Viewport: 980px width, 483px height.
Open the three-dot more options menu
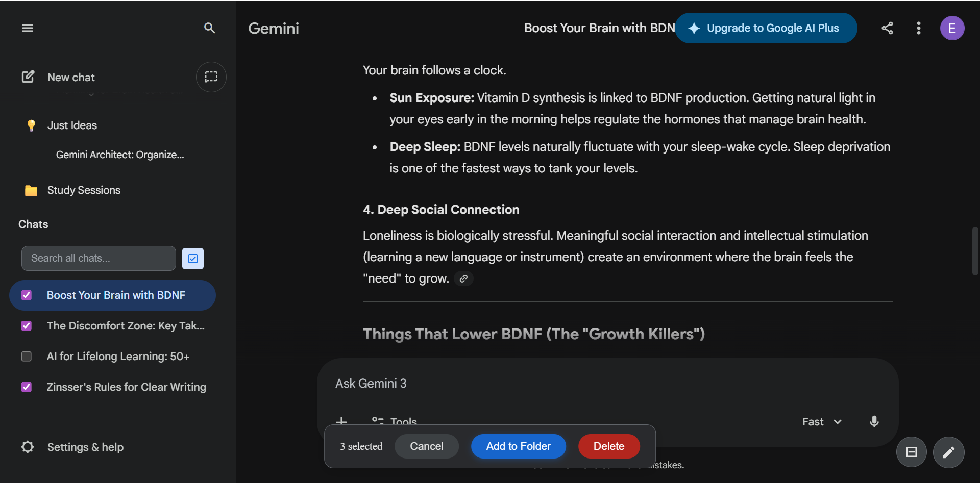pos(918,28)
